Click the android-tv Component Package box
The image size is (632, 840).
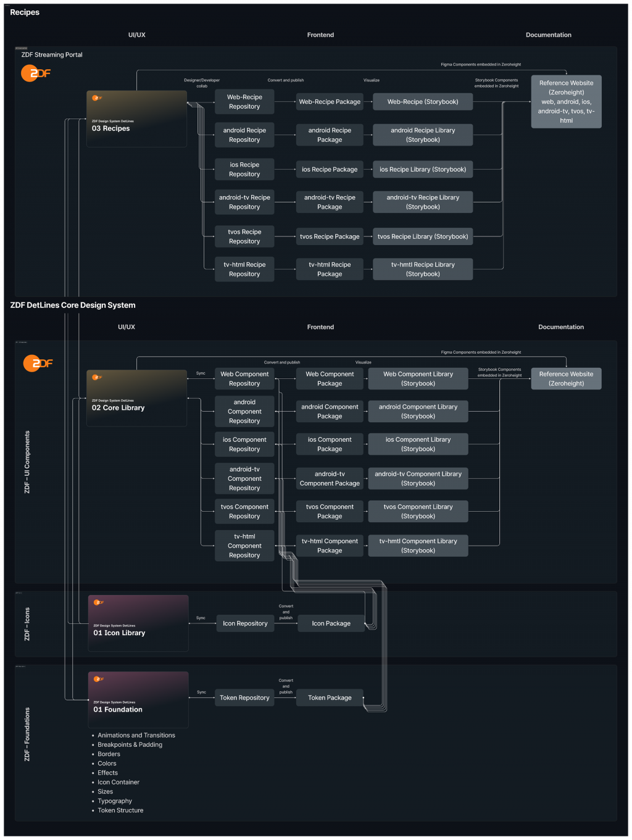point(330,479)
